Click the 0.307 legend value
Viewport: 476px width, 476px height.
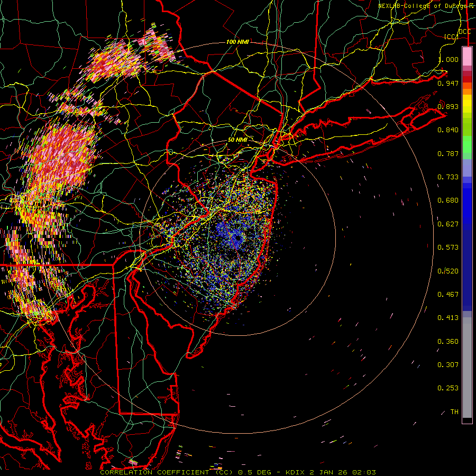[x=448, y=365]
